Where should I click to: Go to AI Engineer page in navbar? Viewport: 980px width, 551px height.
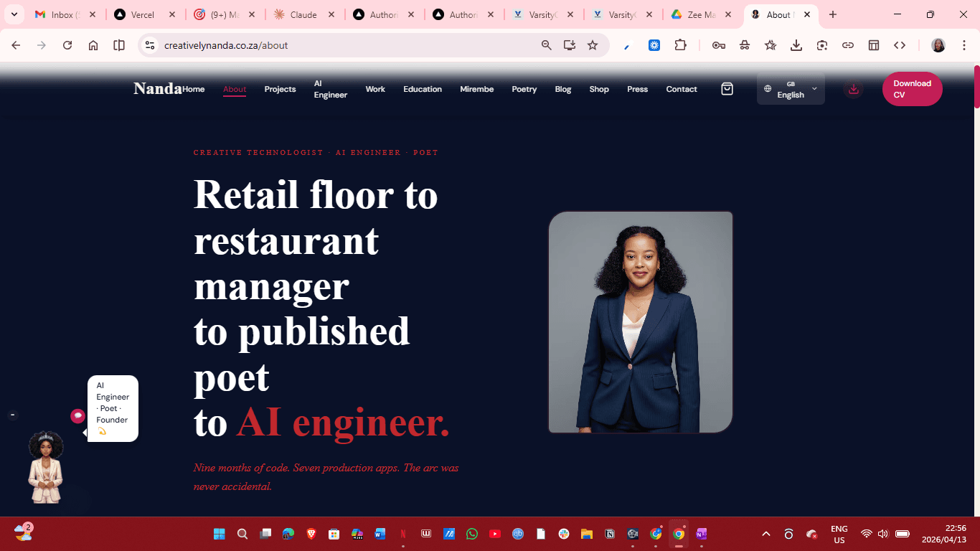pos(330,89)
